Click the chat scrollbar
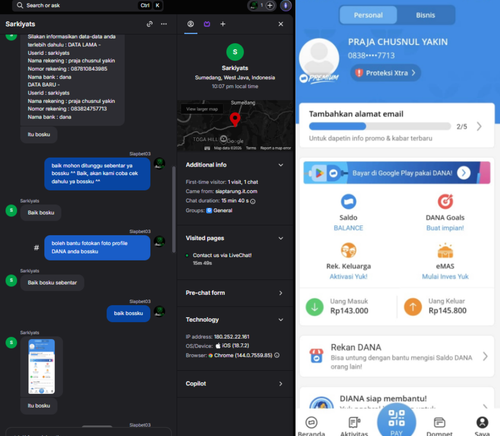The width and height of the screenshot is (500, 436). coord(173,209)
